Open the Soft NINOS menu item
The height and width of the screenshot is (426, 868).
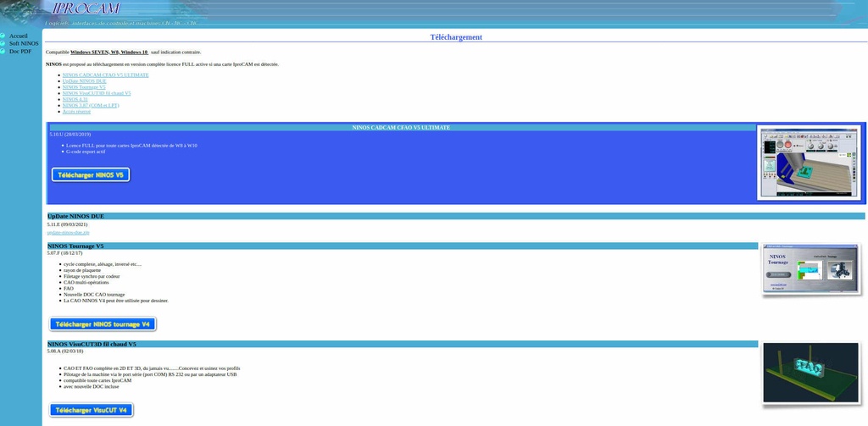pyautogui.click(x=24, y=43)
